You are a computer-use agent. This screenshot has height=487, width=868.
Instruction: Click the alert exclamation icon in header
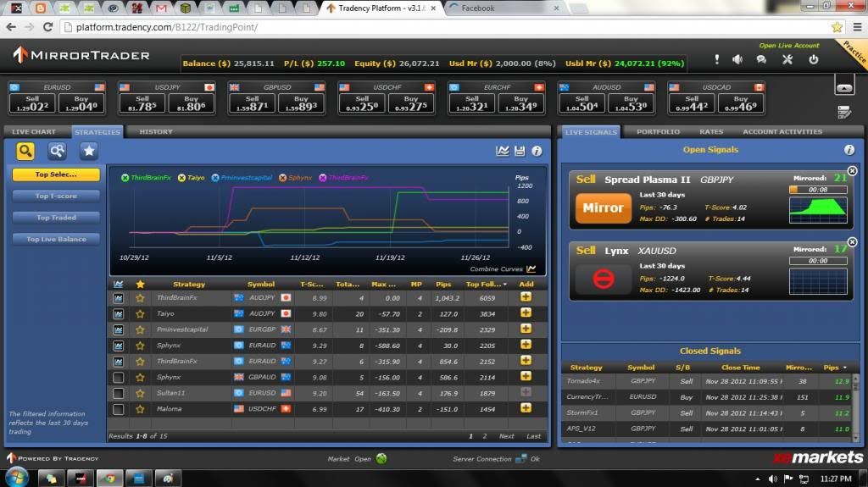[717, 59]
